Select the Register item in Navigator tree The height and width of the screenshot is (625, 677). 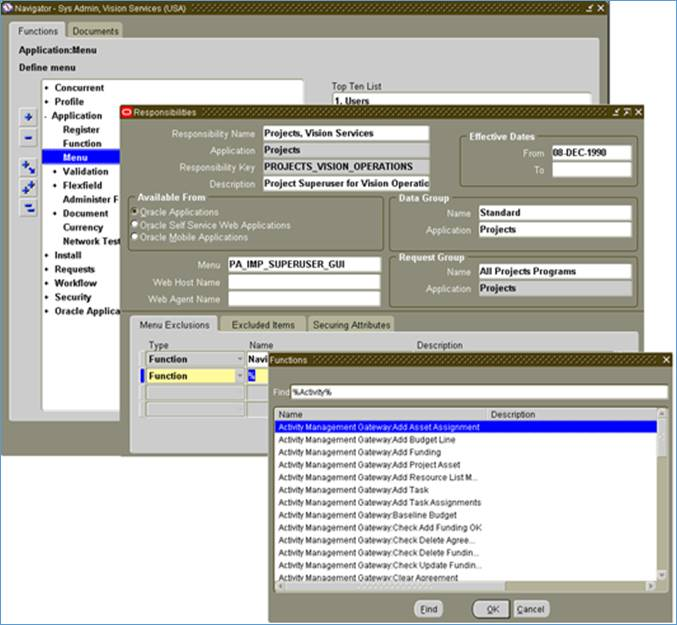(81, 130)
